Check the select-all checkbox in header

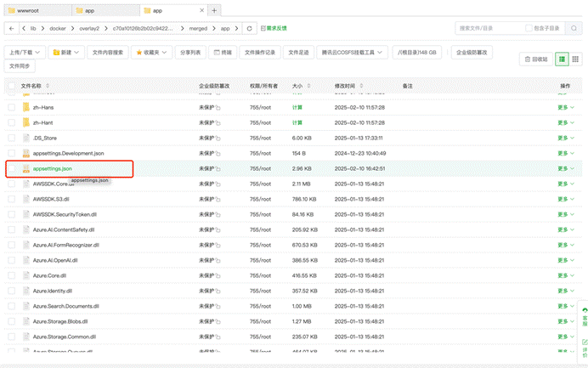(11, 86)
